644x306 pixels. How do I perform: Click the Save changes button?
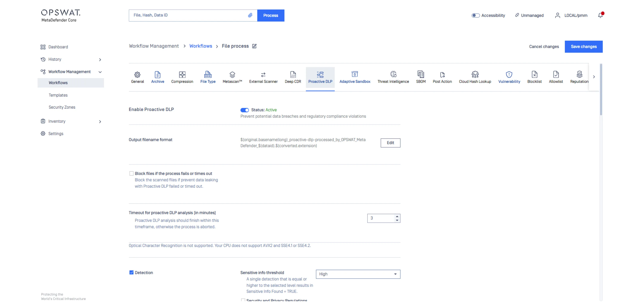(x=583, y=47)
